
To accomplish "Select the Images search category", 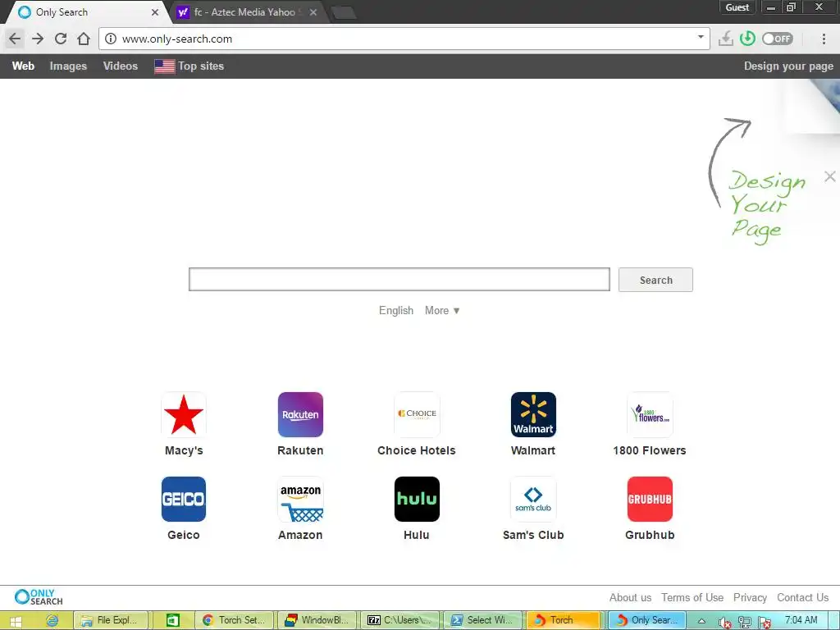I will click(x=68, y=66).
